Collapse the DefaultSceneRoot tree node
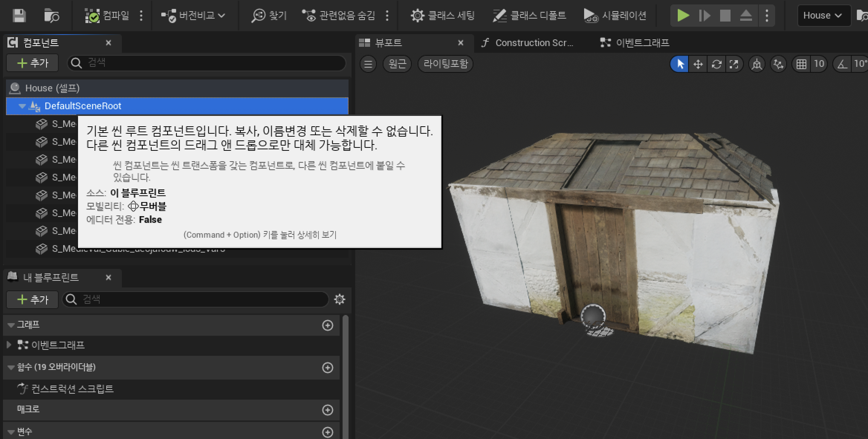Viewport: 868px width, 439px height. pyautogui.click(x=22, y=106)
